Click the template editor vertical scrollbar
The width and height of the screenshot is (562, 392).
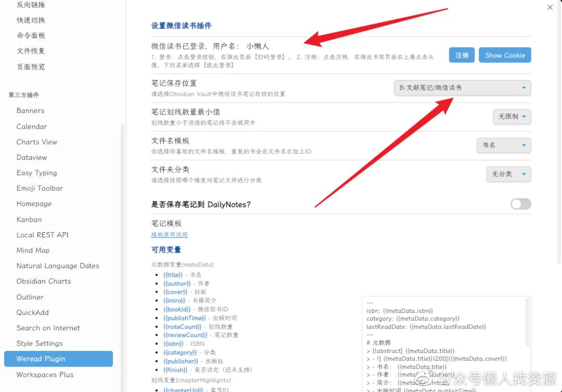pos(527,322)
